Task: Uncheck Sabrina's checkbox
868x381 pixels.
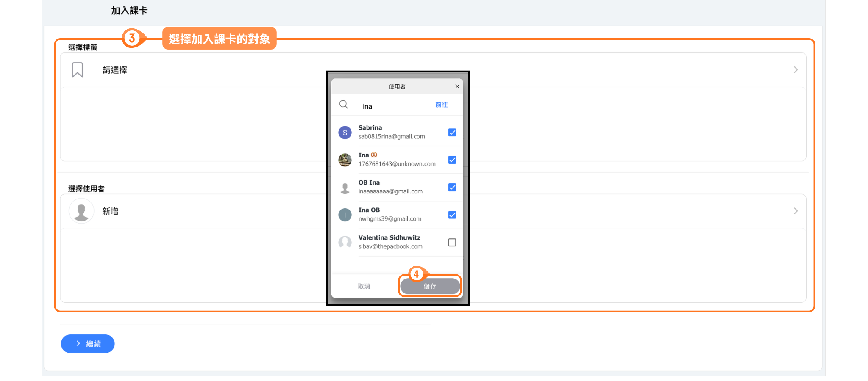Action: 452,133
